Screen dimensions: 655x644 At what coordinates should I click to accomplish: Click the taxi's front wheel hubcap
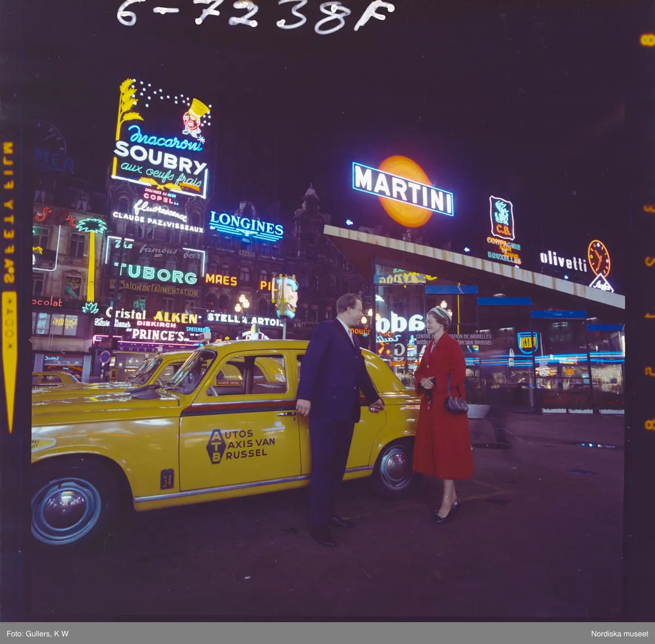[x=65, y=510]
